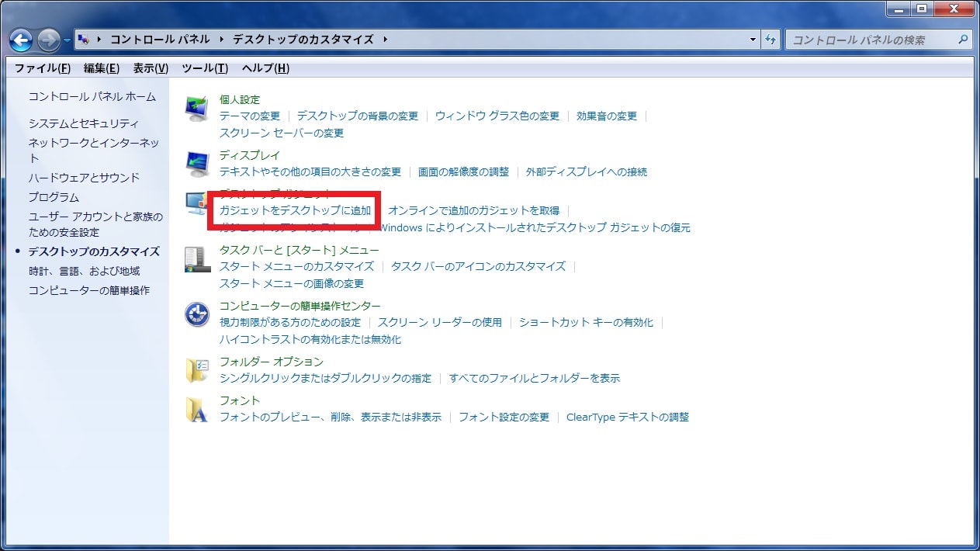
Task: Click the フォルダー オプション folder icon
Action: click(x=197, y=371)
